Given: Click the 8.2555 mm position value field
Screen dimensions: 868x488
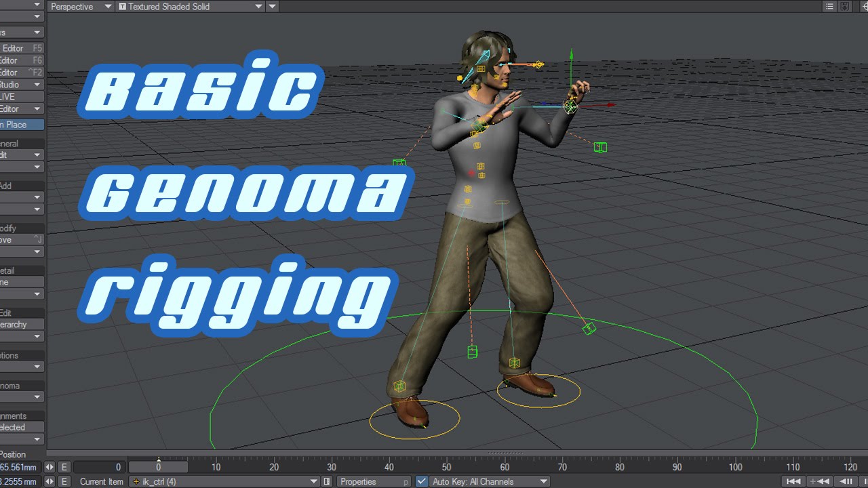Looking at the screenshot, I should pyautogui.click(x=20, y=482).
